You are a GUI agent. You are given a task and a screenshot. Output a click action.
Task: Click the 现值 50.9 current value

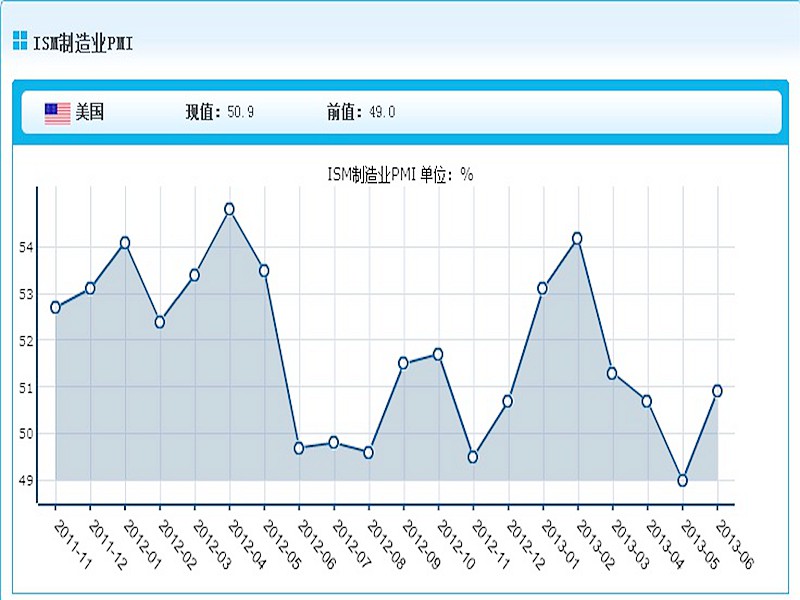[219, 112]
